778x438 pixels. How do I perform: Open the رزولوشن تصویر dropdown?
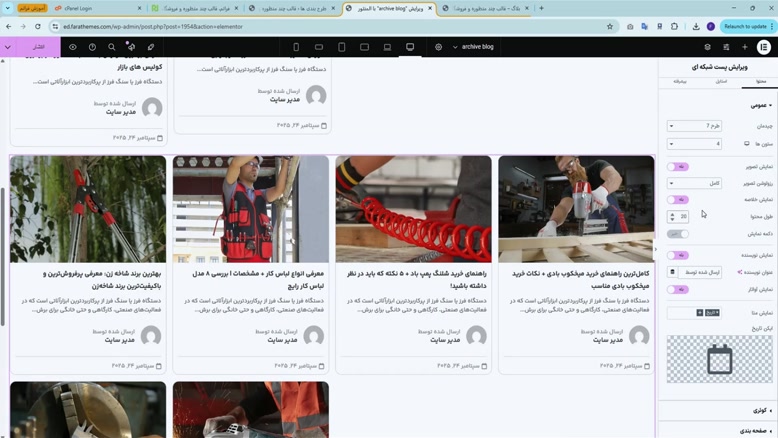pyautogui.click(x=694, y=183)
